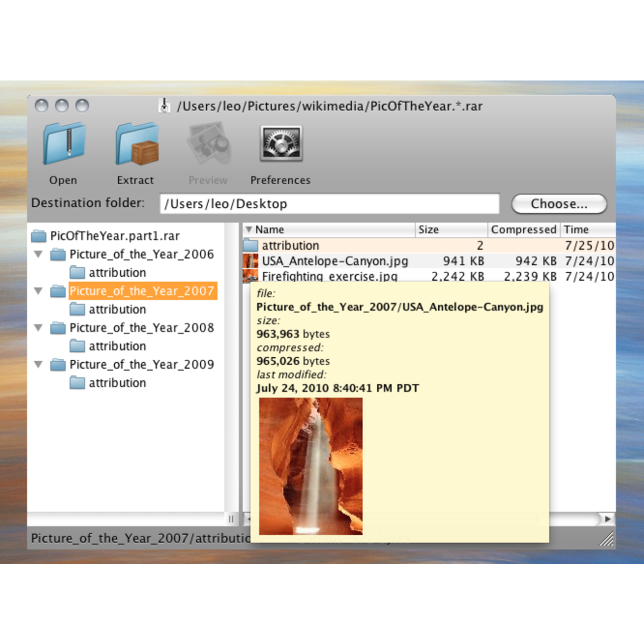Screen dimensions: 644x644
Task: Click the USA_Antelope-Canyon.jpg file thumbnail icon
Action: [250, 261]
